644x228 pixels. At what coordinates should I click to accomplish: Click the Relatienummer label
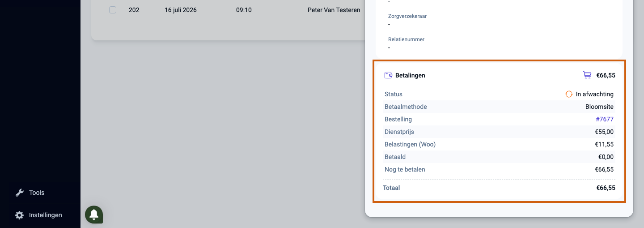(x=406, y=39)
